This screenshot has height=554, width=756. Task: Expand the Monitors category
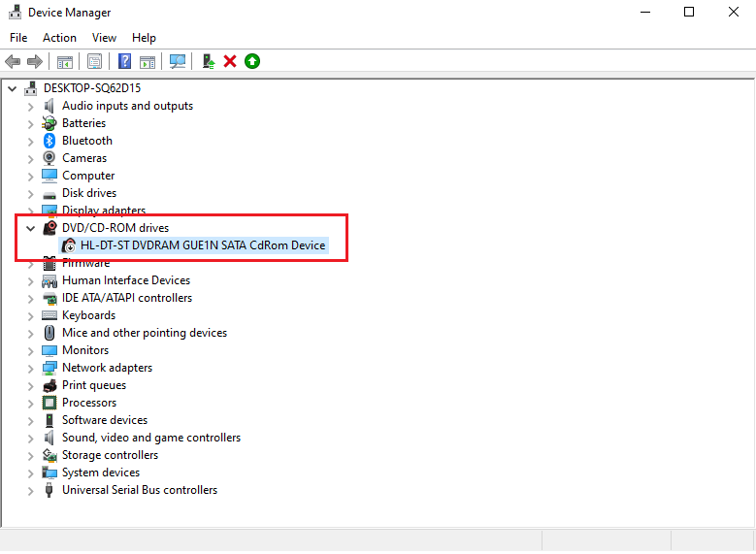tap(30, 351)
